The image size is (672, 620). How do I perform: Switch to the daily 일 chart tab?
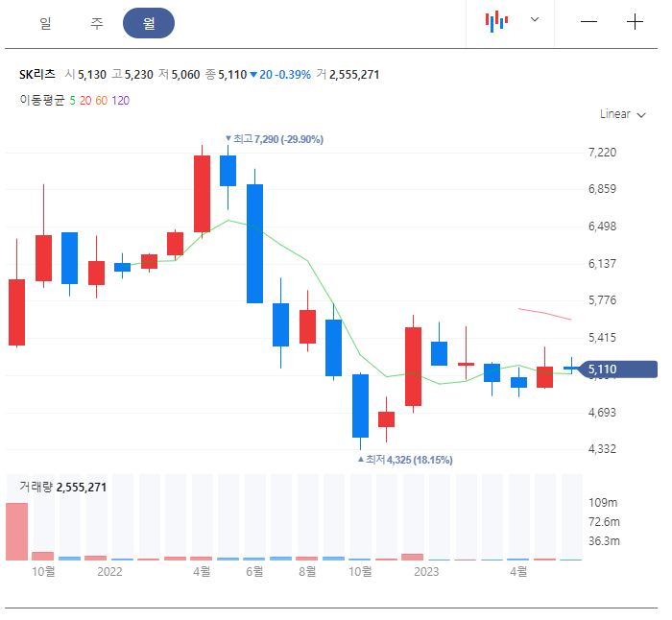[x=45, y=23]
